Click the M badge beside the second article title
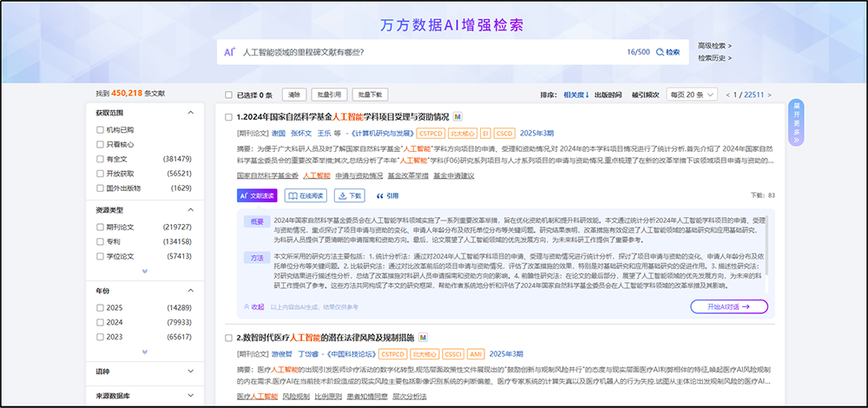Screen dimensions: 868x408 (x=423, y=337)
